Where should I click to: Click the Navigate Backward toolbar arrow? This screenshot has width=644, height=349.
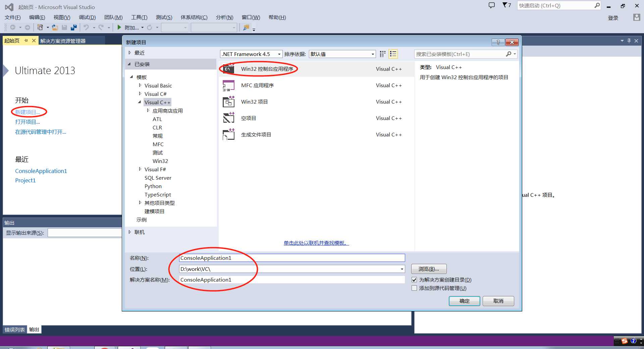[x=13, y=27]
